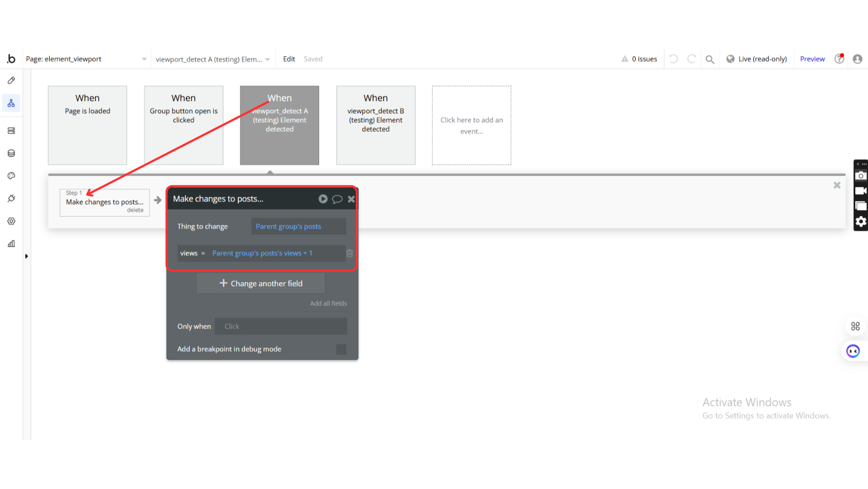
Task: Open the Data tab database icon
Action: click(11, 153)
